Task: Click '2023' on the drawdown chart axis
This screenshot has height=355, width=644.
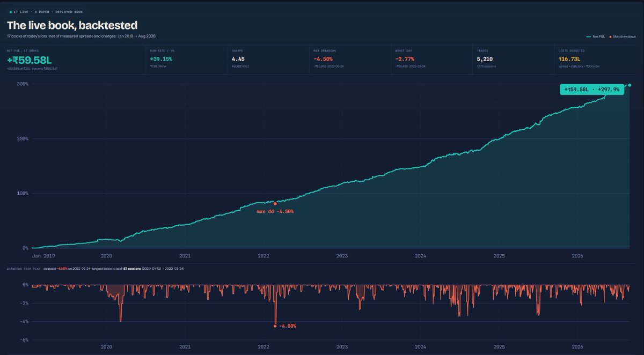Action: pyautogui.click(x=342, y=347)
